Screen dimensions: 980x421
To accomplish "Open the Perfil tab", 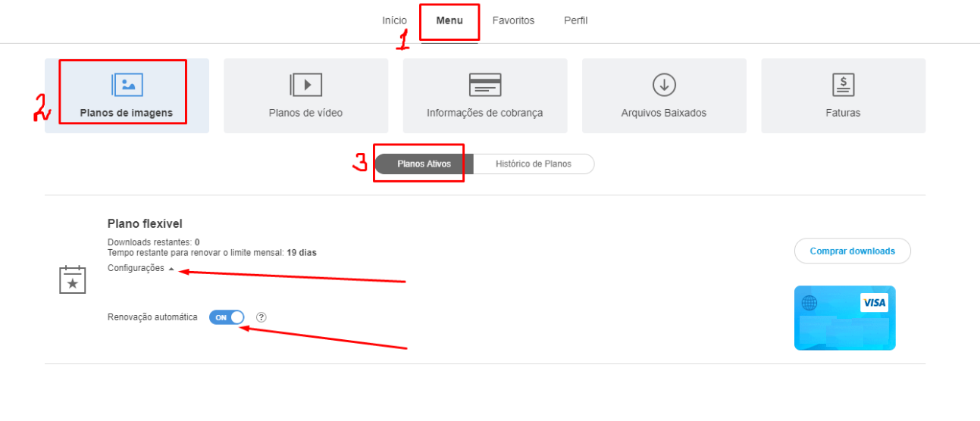I will pos(576,20).
